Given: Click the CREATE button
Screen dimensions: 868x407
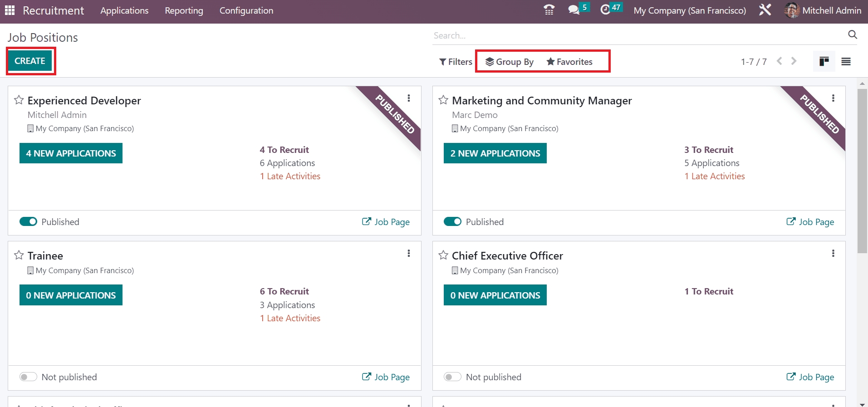Looking at the screenshot, I should (x=30, y=61).
